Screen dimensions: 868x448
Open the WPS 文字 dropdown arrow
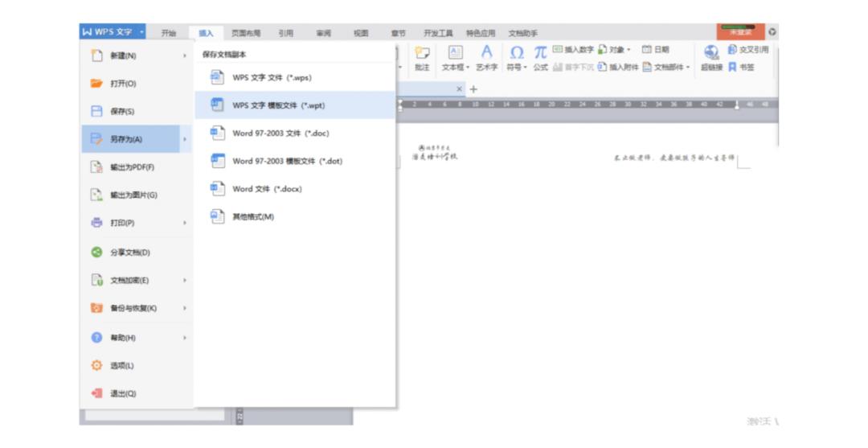(x=141, y=32)
